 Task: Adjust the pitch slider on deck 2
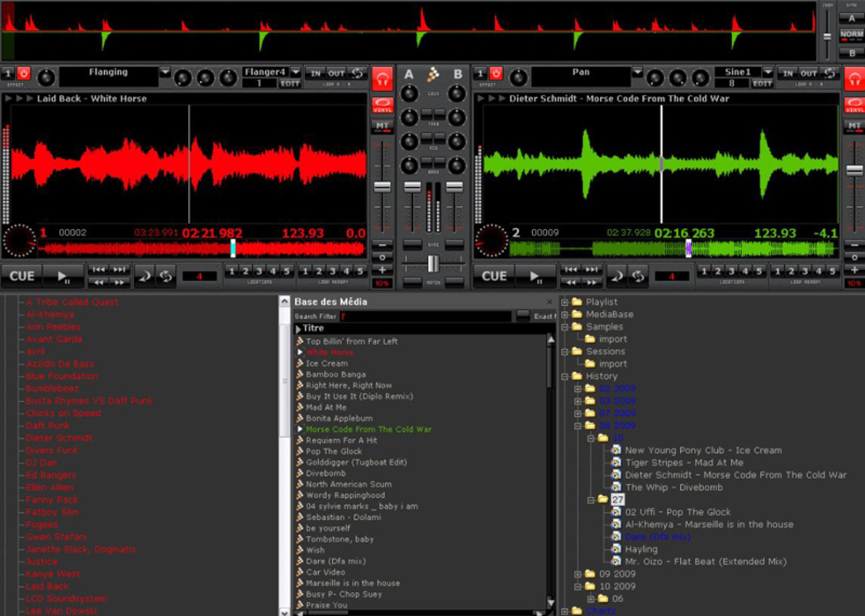854,171
